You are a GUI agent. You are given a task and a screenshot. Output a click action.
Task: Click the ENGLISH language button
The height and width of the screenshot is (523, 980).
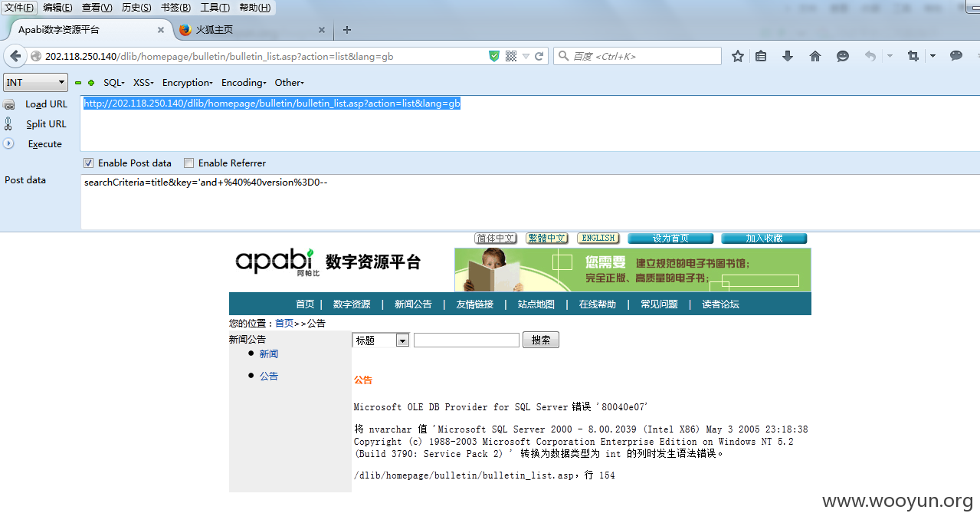point(598,238)
